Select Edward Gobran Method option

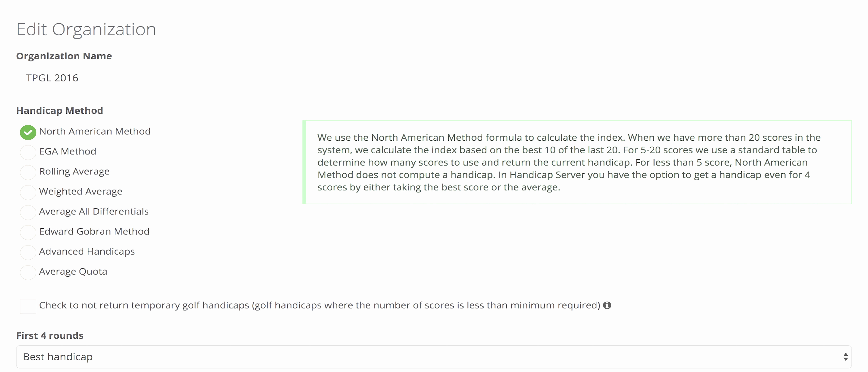[x=28, y=232]
